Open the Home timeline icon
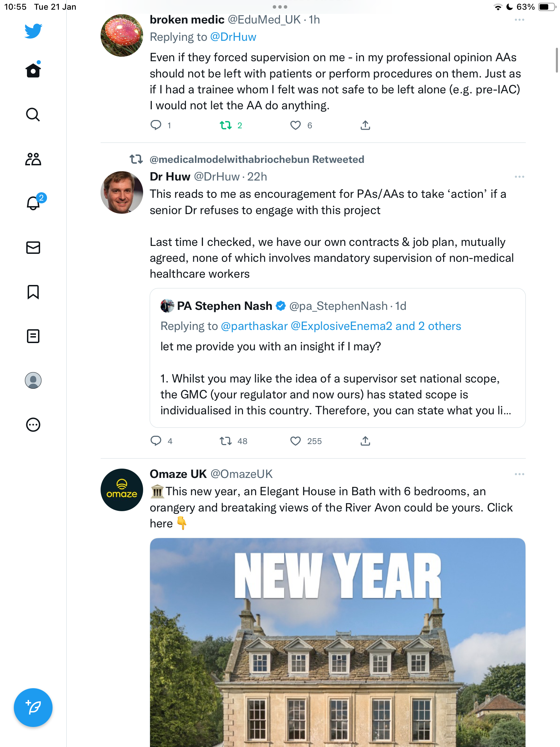This screenshot has height=747, width=560. tap(33, 70)
